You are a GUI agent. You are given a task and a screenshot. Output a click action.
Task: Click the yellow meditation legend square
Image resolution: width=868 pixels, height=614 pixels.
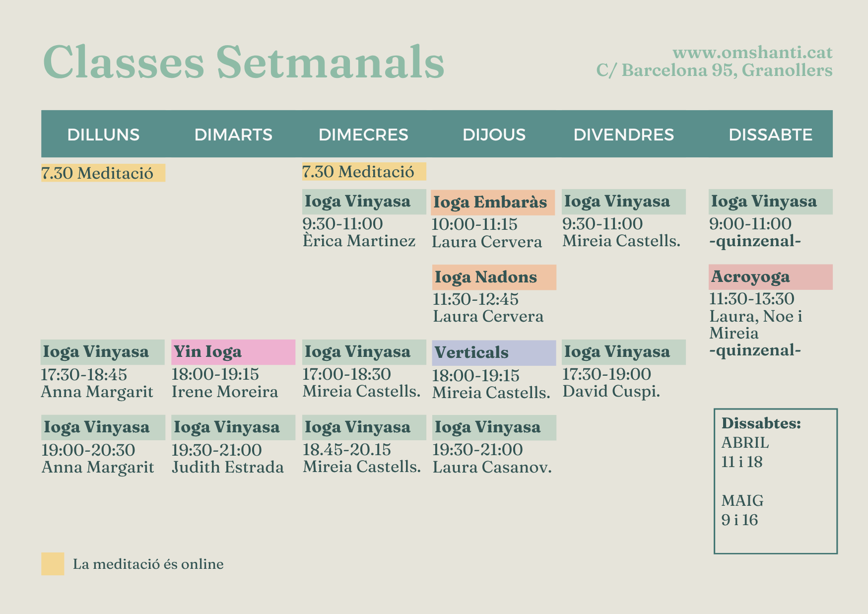53,564
